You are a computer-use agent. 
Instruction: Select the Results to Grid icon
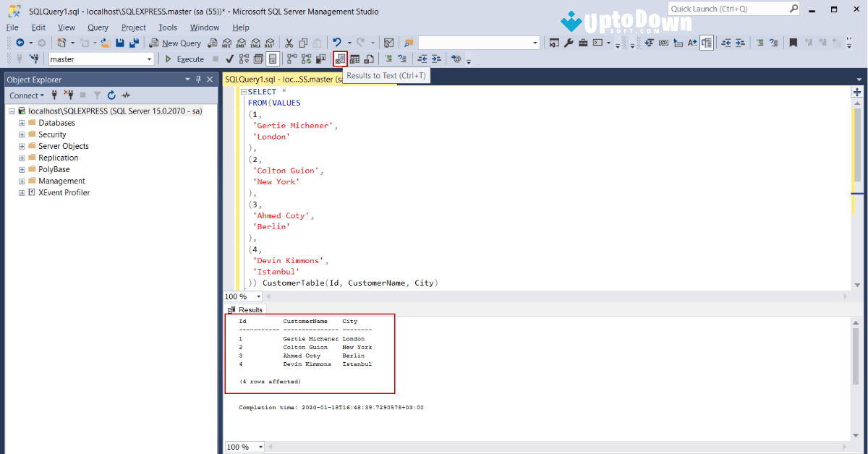point(354,59)
